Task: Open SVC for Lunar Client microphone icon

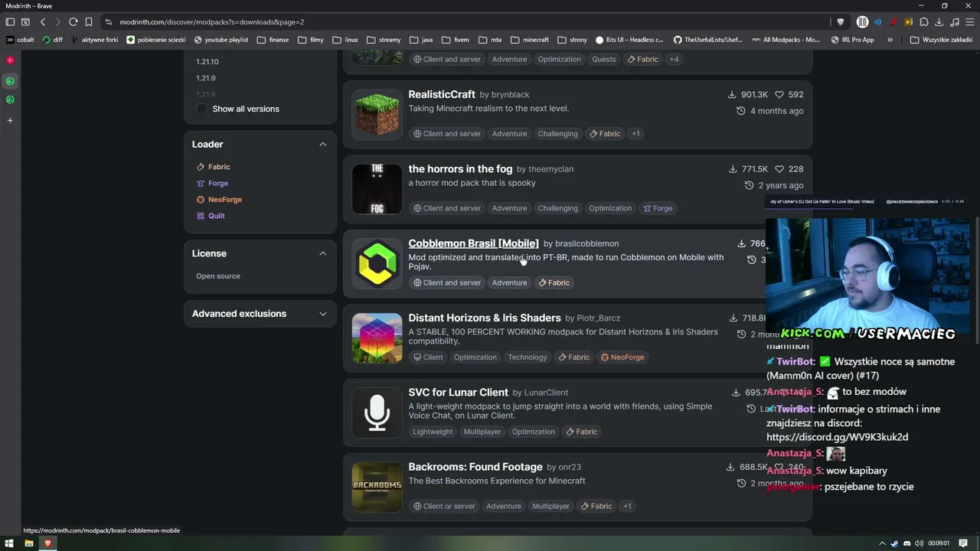Action: coord(377,412)
